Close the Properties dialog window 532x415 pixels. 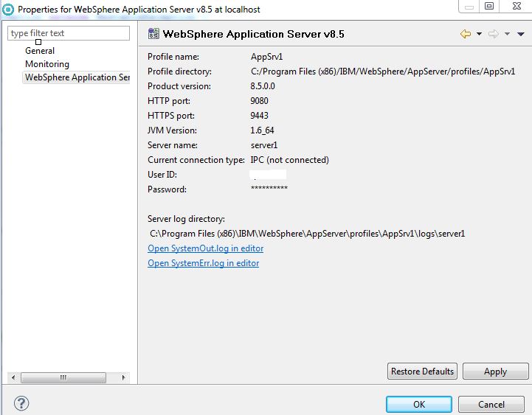[517, 6]
